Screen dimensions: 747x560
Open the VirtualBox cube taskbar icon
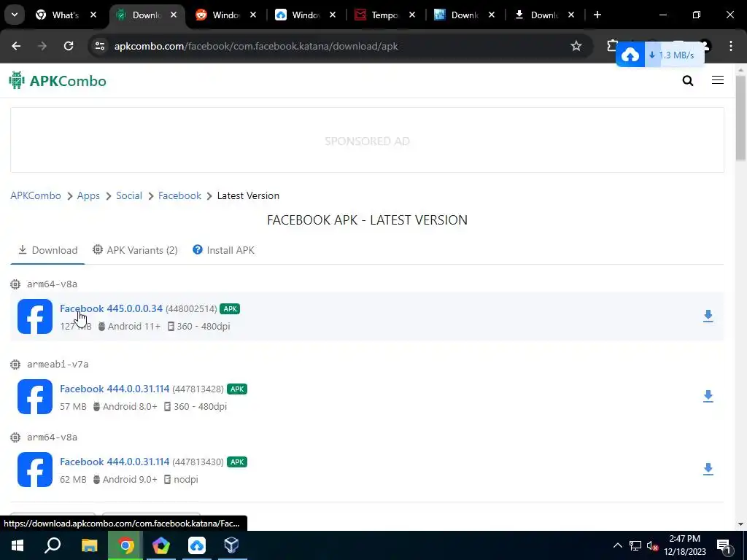[231, 545]
